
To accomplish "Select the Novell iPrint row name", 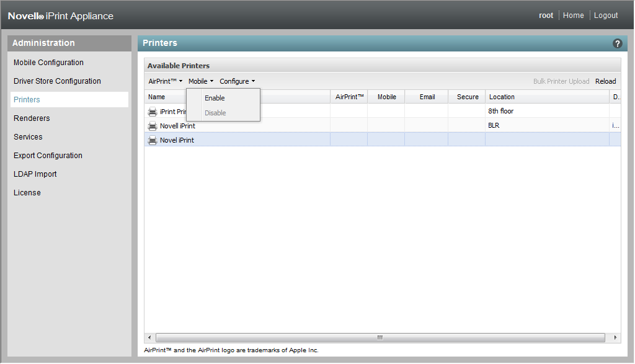I will [x=177, y=126].
